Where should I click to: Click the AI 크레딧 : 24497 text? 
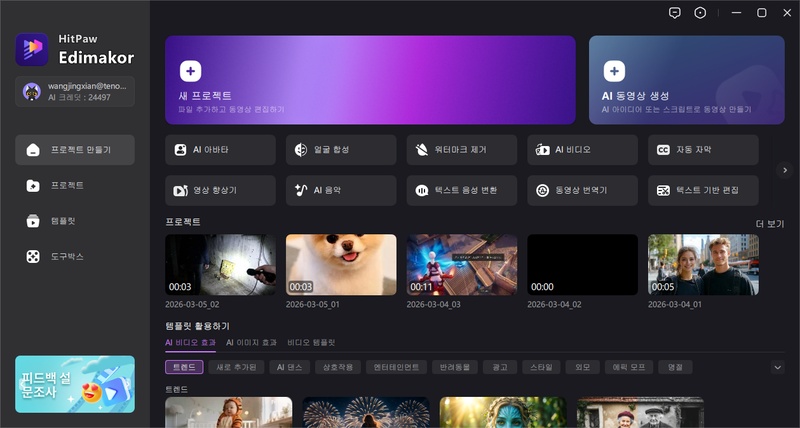click(79, 97)
